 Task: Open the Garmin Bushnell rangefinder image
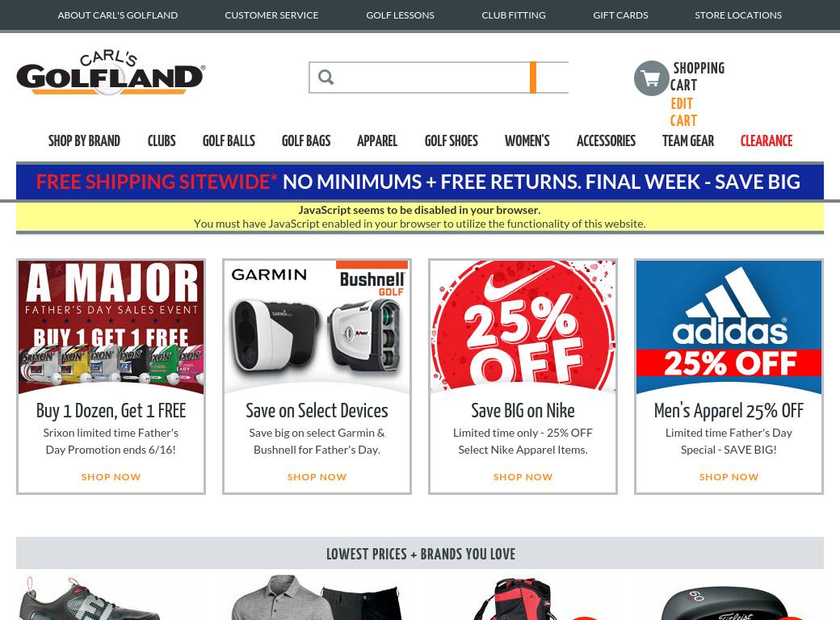(x=317, y=327)
